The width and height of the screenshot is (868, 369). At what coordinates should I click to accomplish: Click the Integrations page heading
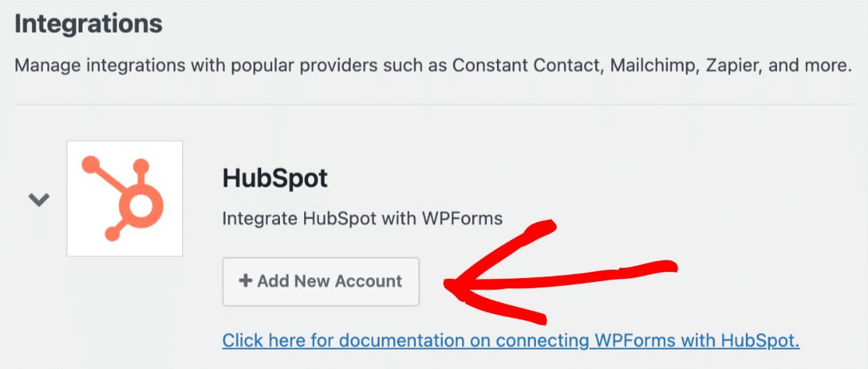click(x=89, y=24)
